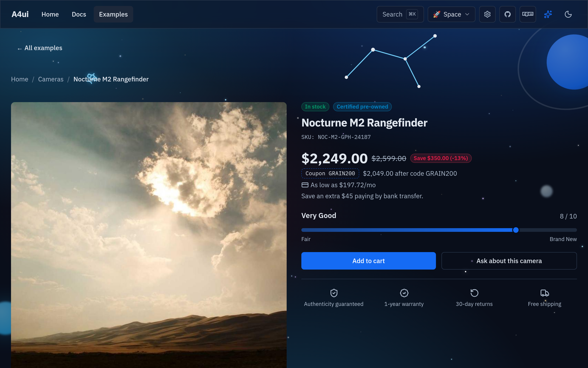Click the In stock badge

(315, 106)
